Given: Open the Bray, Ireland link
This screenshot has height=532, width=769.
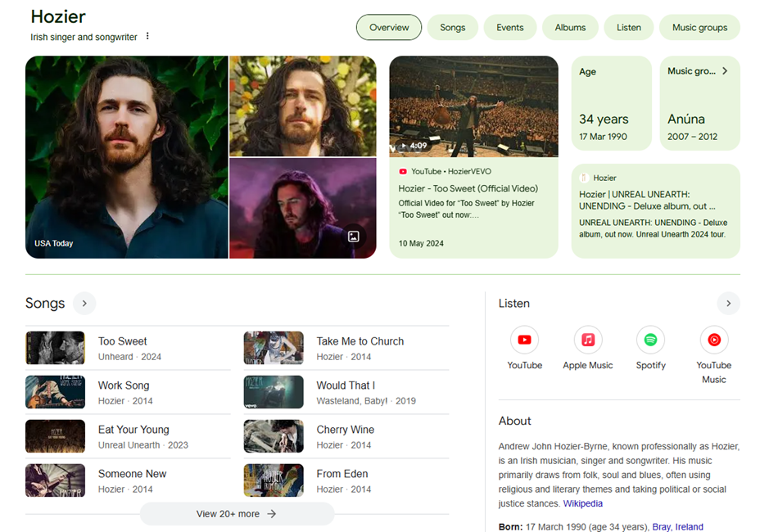Looking at the screenshot, I should click(x=677, y=526).
